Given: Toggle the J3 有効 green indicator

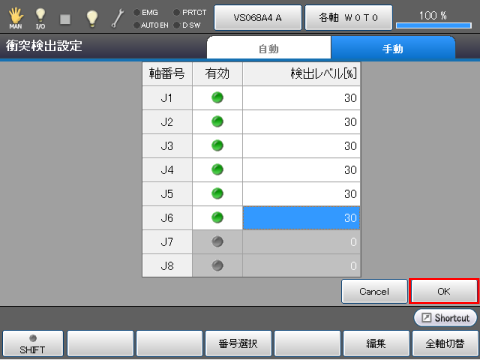Looking at the screenshot, I should coord(217,146).
